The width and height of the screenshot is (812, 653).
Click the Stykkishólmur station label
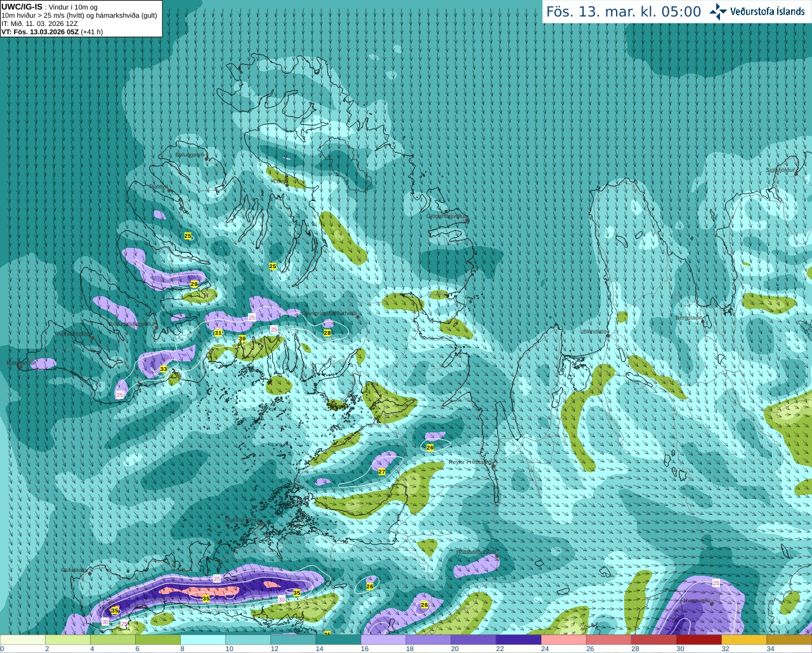[x=242, y=520]
